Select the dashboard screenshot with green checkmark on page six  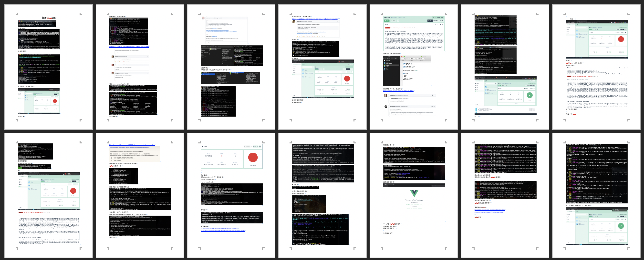(506, 95)
